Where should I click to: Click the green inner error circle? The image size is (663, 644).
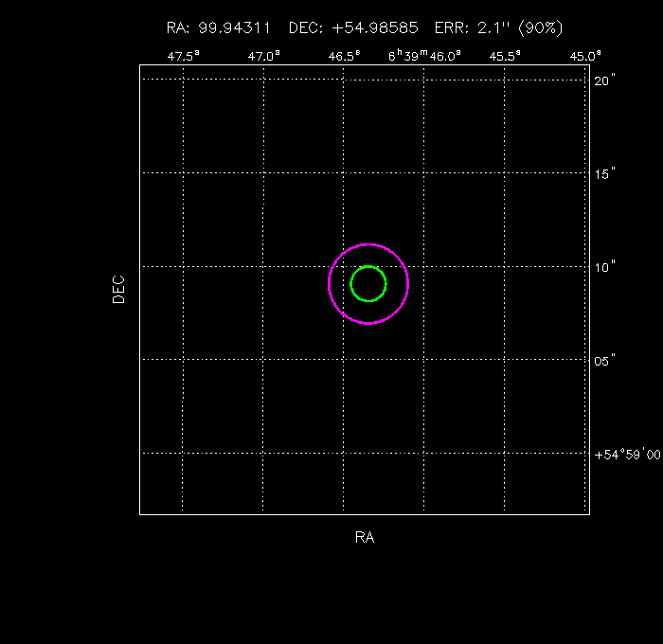(x=368, y=284)
